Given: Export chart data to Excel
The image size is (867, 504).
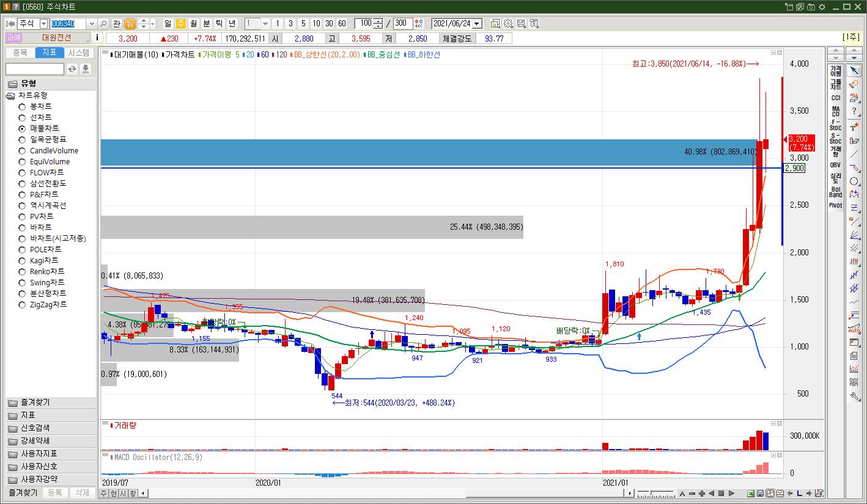Looking at the screenshot, I should 750,493.
